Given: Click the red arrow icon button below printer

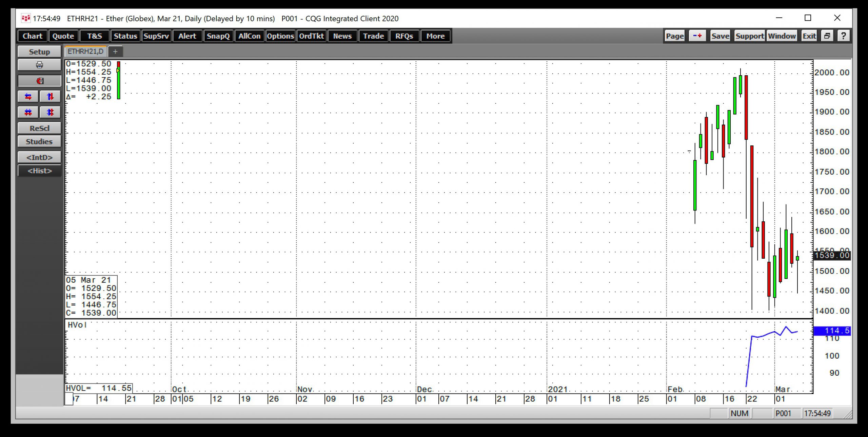Looking at the screenshot, I should tap(39, 81).
